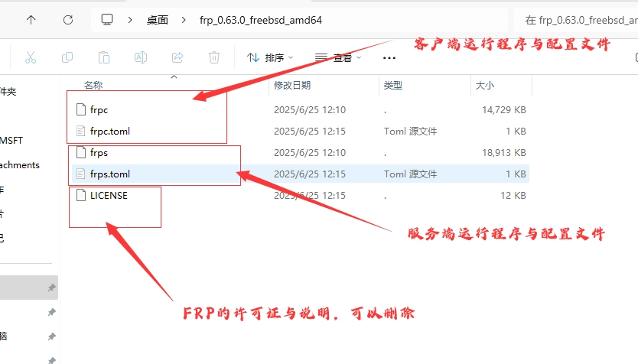Click the 14,729 KB size cell
This screenshot has height=364, width=638.
click(503, 110)
